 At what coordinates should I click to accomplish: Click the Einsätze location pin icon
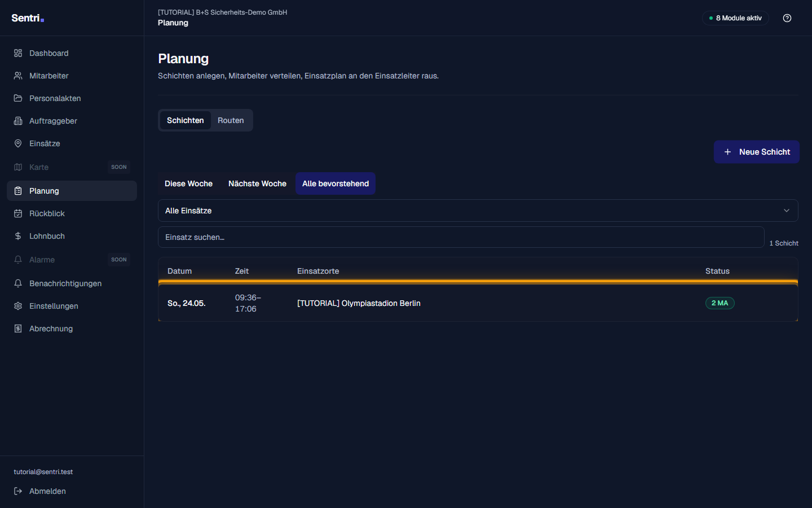point(18,143)
